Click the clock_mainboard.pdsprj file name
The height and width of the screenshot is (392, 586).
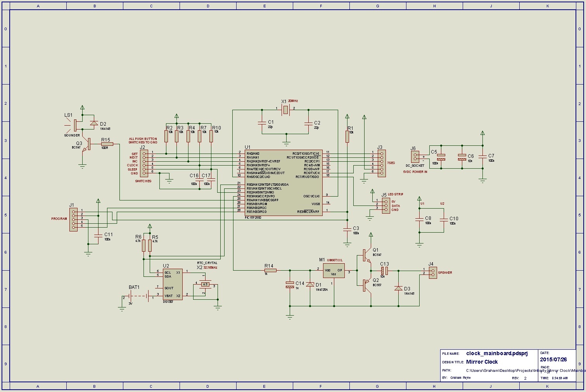coord(497,354)
